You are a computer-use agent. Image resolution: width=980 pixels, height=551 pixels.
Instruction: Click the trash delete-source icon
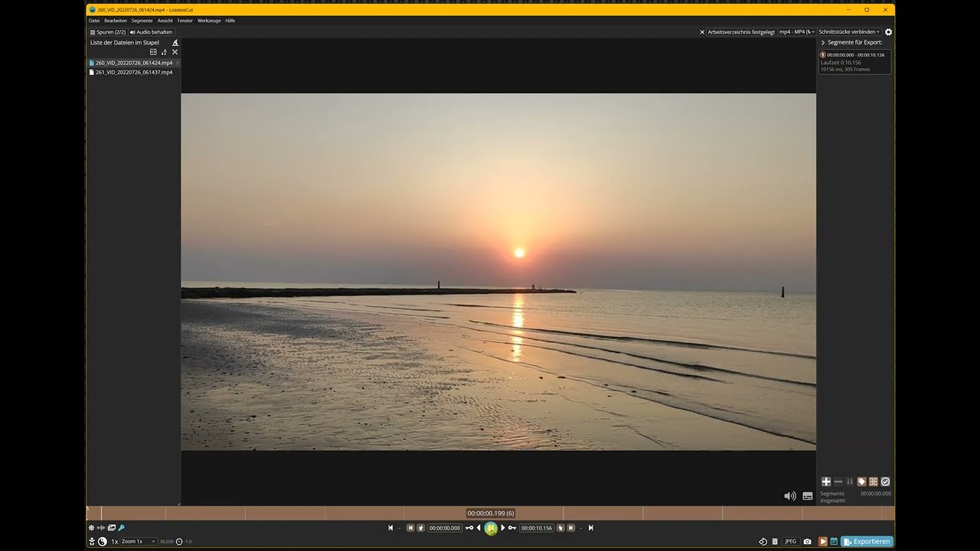click(775, 542)
